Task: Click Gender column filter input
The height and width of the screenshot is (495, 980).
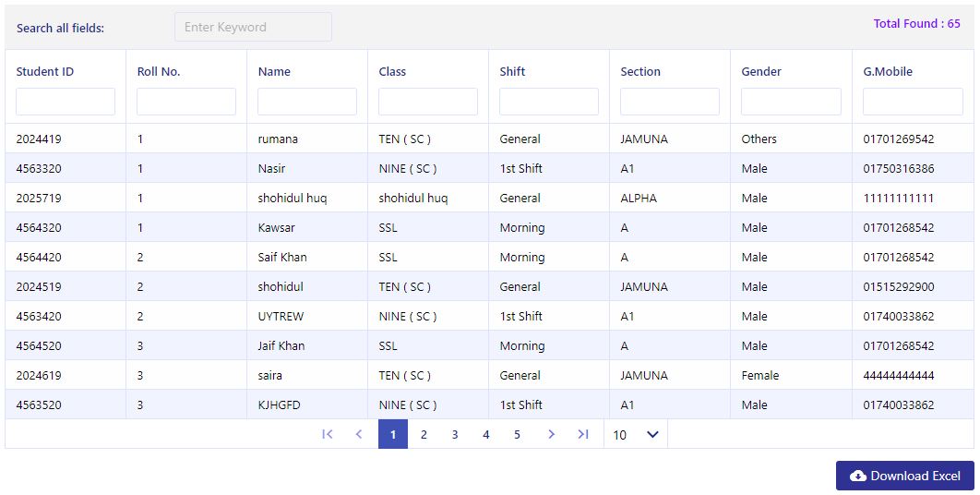Action: [x=791, y=102]
